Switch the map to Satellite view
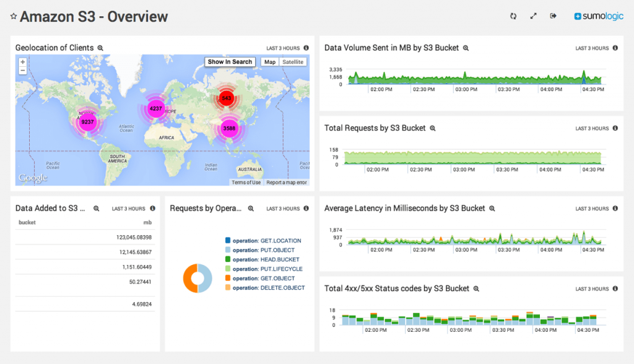Screen dimensions: 634x364 pos(293,62)
